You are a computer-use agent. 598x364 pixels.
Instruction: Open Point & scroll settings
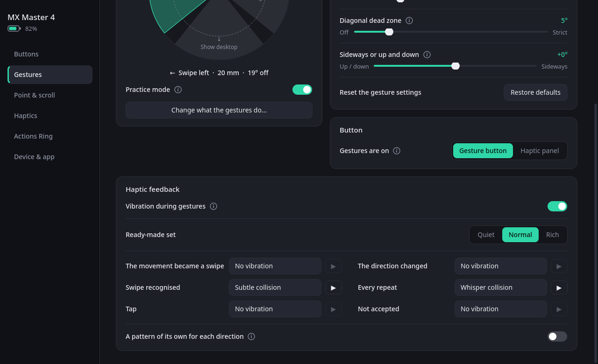(x=50, y=95)
